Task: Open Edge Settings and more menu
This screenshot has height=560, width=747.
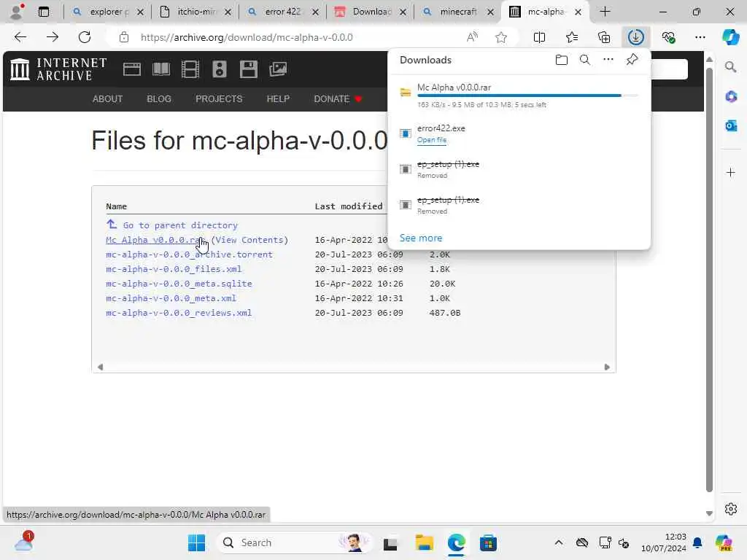Action: tap(700, 37)
